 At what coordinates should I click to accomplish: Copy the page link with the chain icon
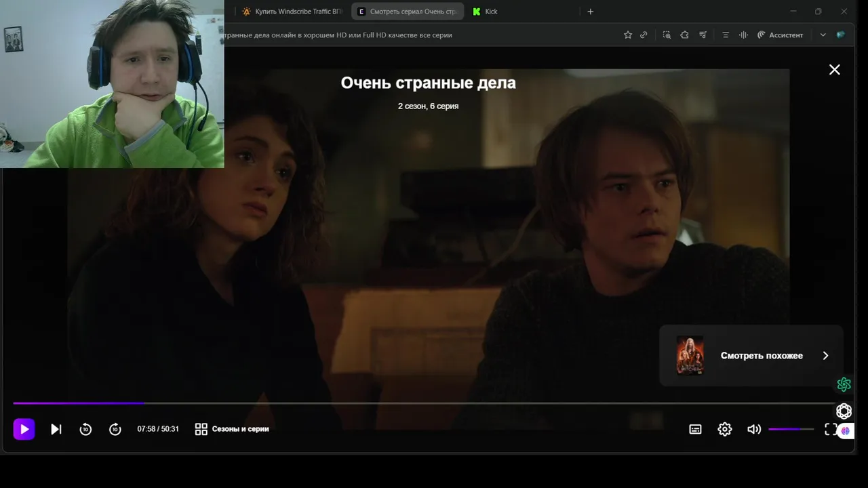click(x=644, y=35)
